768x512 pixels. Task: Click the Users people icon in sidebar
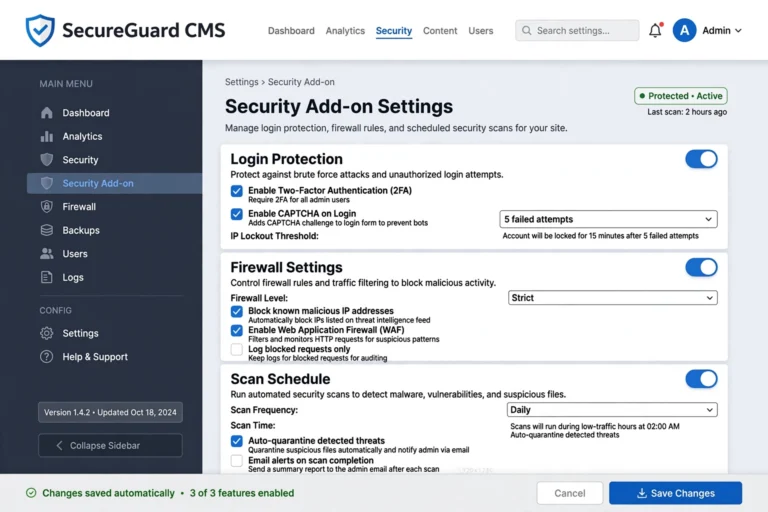(x=47, y=254)
